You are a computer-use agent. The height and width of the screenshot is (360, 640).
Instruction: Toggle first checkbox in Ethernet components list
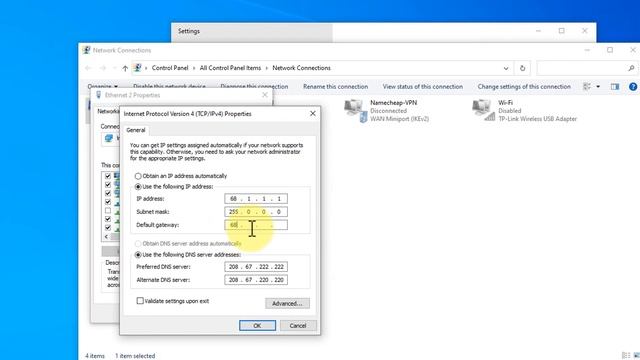(x=108, y=176)
